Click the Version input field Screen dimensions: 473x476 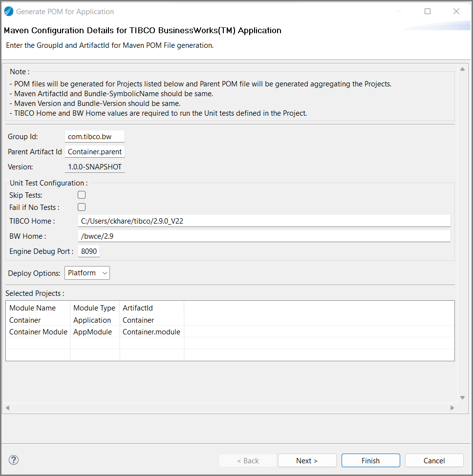click(x=95, y=167)
